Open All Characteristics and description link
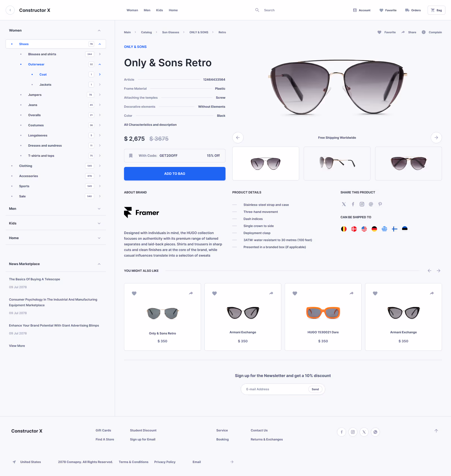 pos(150,125)
